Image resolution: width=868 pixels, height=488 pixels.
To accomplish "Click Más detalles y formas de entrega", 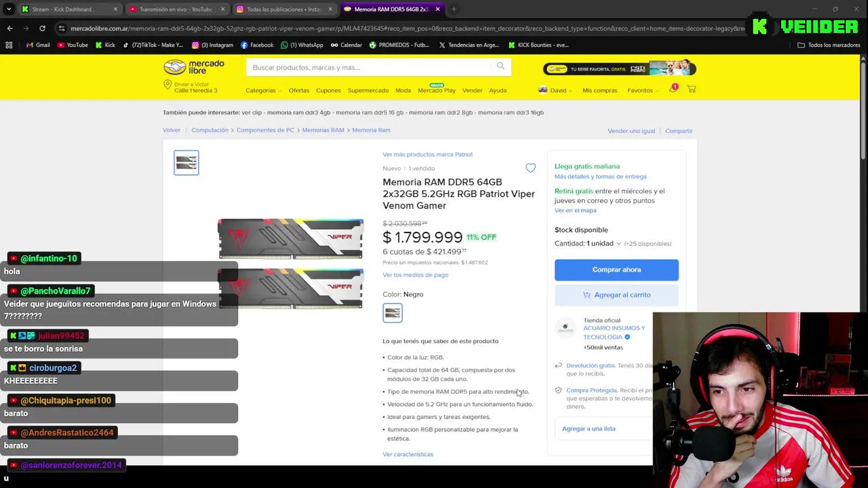I will pyautogui.click(x=600, y=176).
